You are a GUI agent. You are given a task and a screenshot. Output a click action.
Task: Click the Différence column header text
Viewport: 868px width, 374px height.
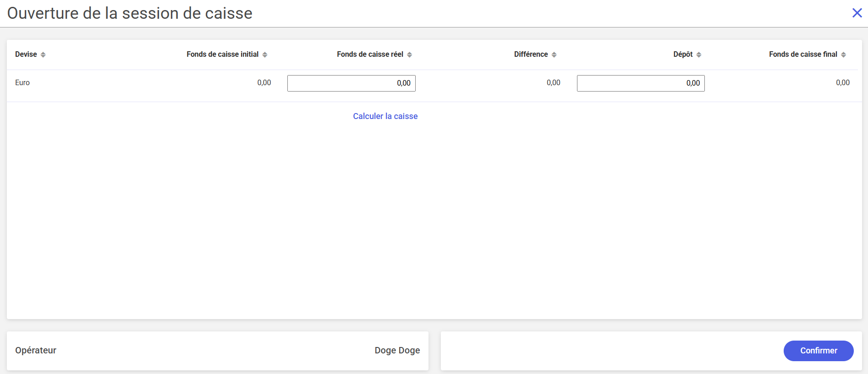tap(531, 54)
